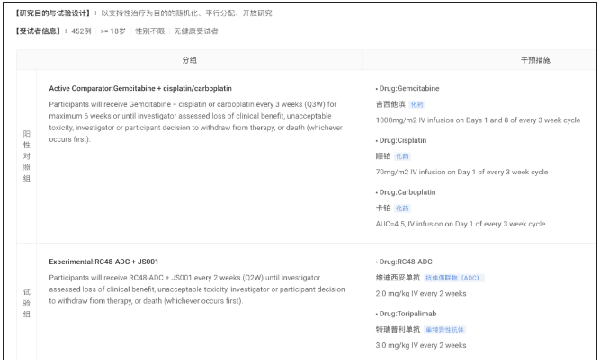Select the 试验组 row label
600x364 pixels.
[x=26, y=303]
